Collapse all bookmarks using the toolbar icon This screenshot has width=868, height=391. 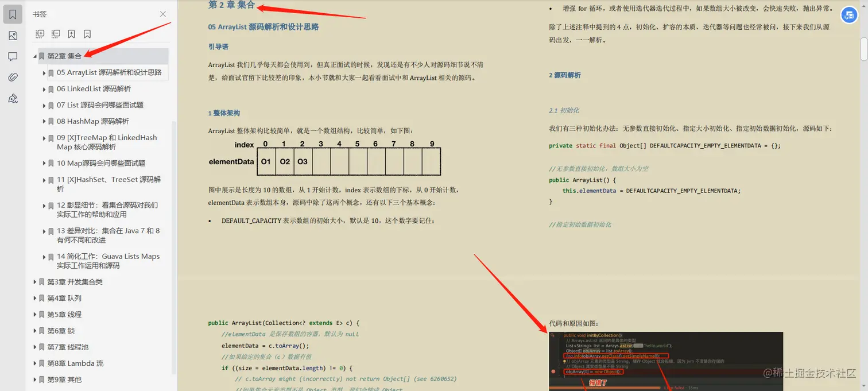(x=56, y=34)
